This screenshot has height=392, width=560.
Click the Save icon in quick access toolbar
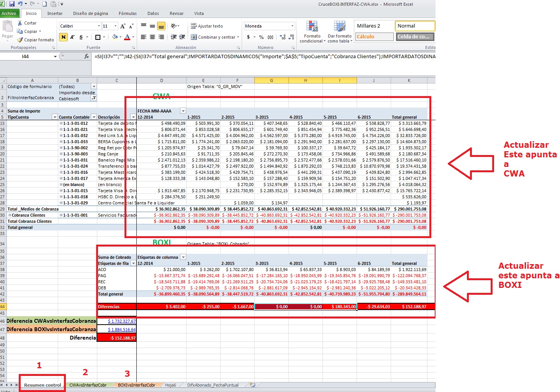(12, 4)
